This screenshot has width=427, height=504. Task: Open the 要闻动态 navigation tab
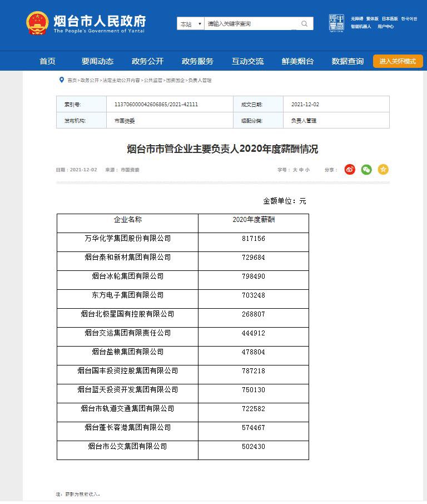click(x=97, y=61)
